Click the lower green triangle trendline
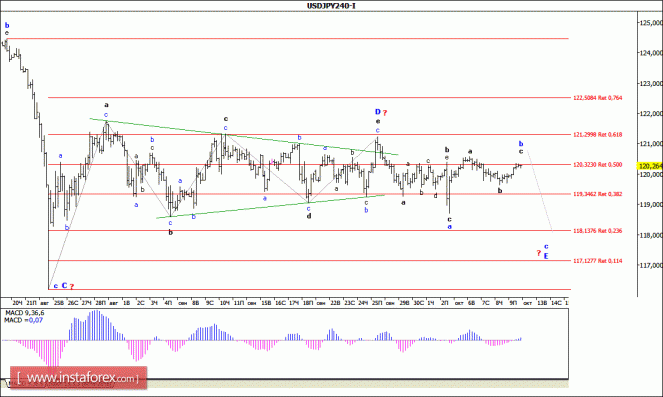Viewport: 663px width, 397px height. point(271,206)
